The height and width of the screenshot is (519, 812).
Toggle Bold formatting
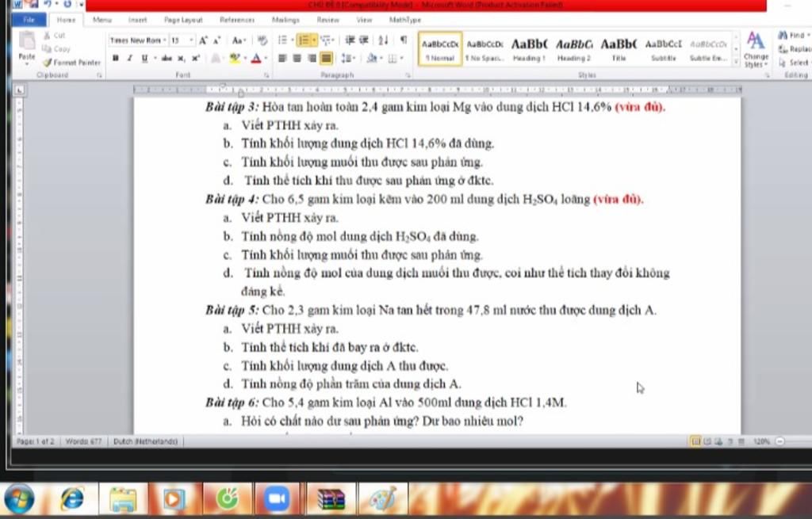click(x=116, y=58)
